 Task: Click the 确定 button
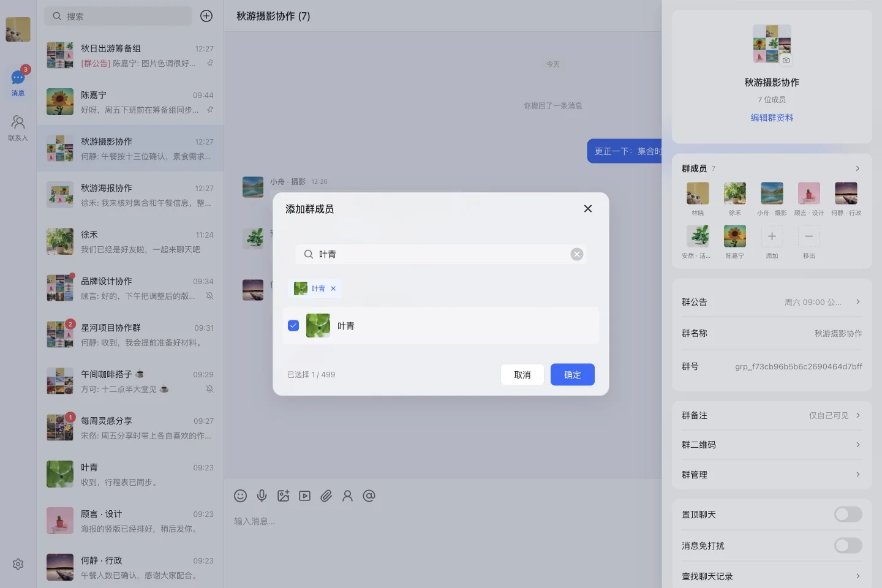pyautogui.click(x=572, y=375)
